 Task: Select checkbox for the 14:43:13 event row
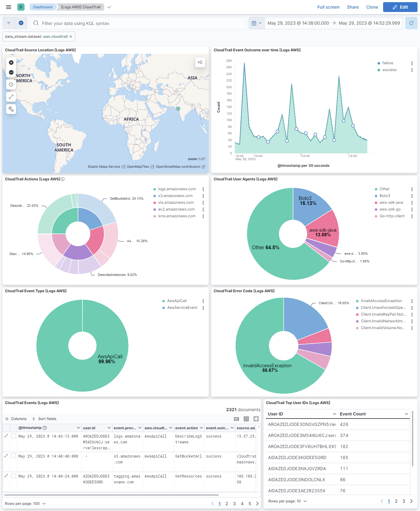click(x=14, y=436)
